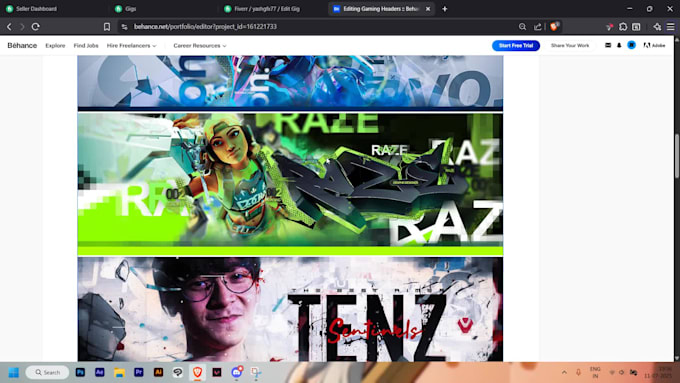Click the Brave browser taskbar icon
680x383 pixels.
pyautogui.click(x=197, y=372)
